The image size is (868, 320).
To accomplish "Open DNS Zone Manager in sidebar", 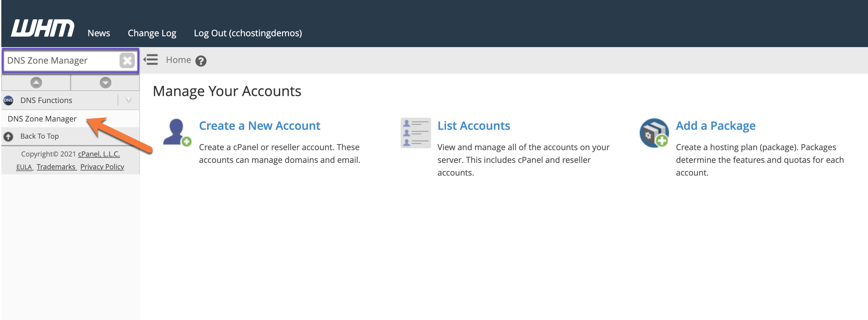I will 42,119.
